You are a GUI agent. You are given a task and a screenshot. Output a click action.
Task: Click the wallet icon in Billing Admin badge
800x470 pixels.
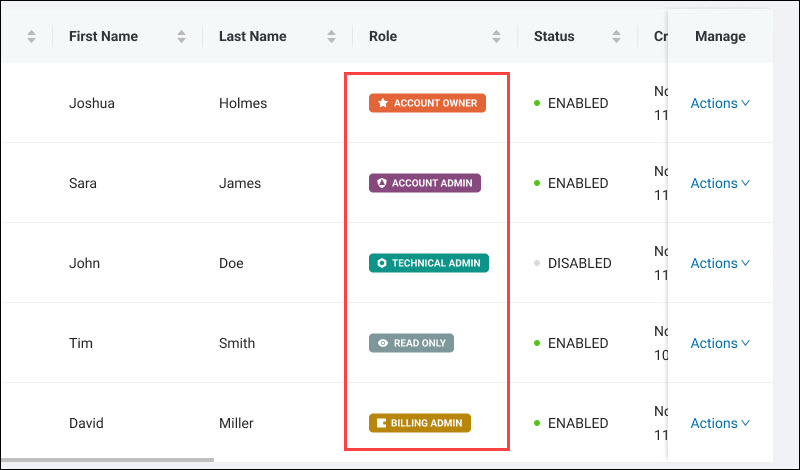382,423
